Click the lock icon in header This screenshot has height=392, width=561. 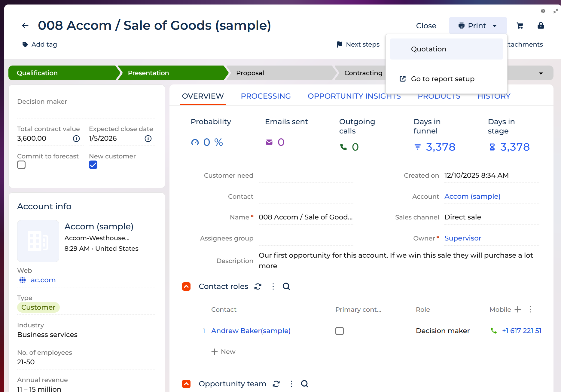click(x=541, y=26)
